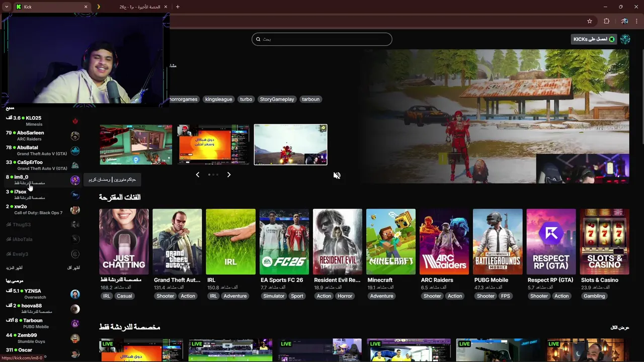This screenshot has width=644, height=362.
Task: Select the kingsleague tag
Action: click(x=219, y=99)
